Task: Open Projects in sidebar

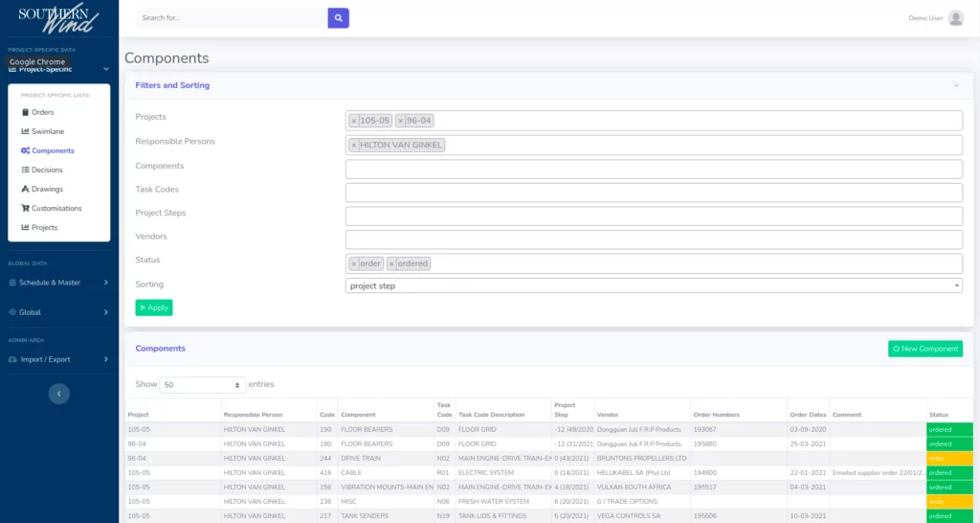Action: 39,228
